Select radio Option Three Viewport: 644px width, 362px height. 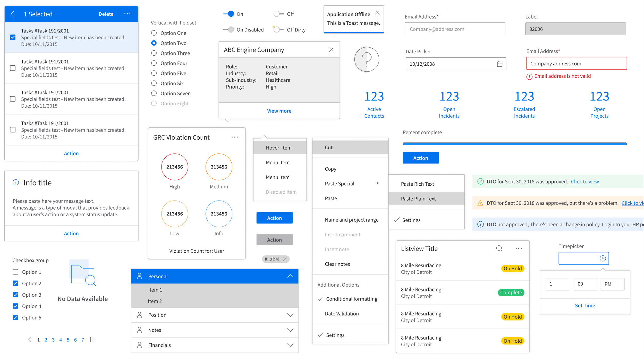pyautogui.click(x=154, y=53)
